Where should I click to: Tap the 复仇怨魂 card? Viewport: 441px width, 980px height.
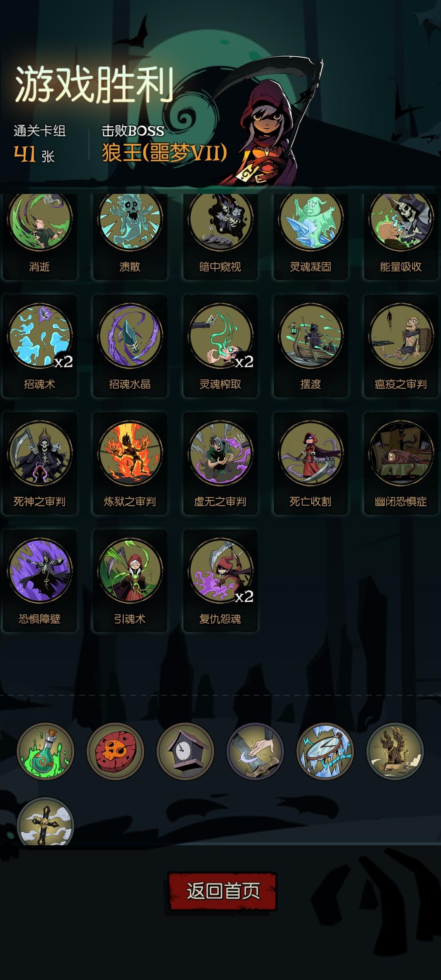click(220, 581)
